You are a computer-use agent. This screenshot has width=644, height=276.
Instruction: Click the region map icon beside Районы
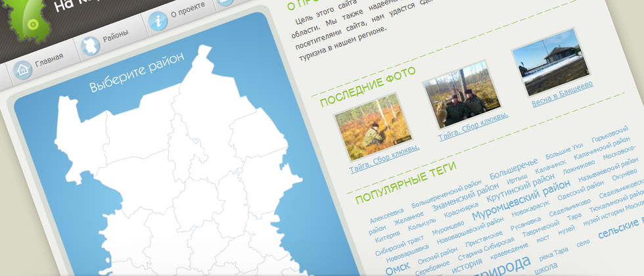[x=91, y=46]
